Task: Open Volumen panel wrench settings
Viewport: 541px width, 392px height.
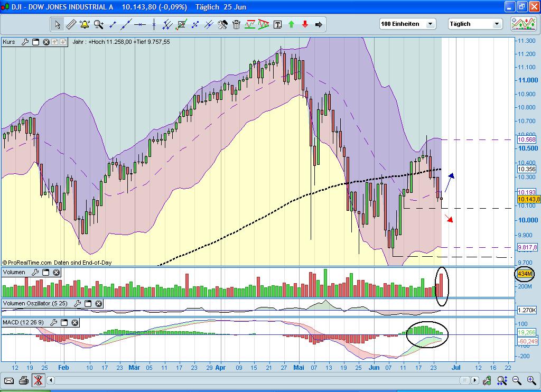Action: (35, 272)
